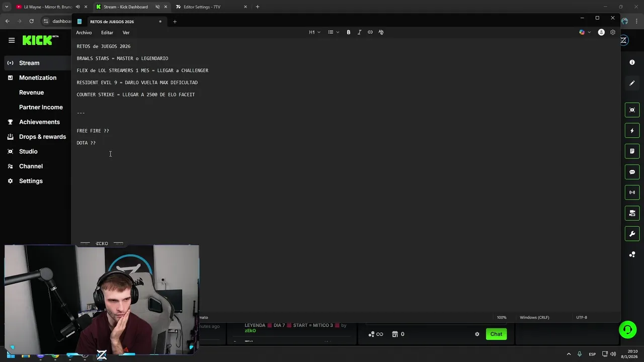Open Channel in Kick sidebar
Screen dimensions: 644x362
(31, 166)
